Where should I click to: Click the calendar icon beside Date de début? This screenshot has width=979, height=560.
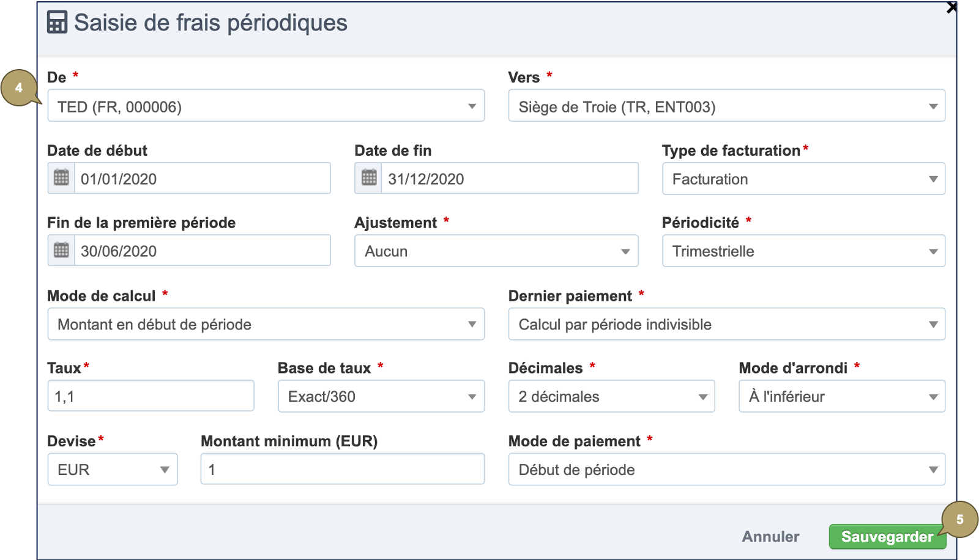pos(60,178)
